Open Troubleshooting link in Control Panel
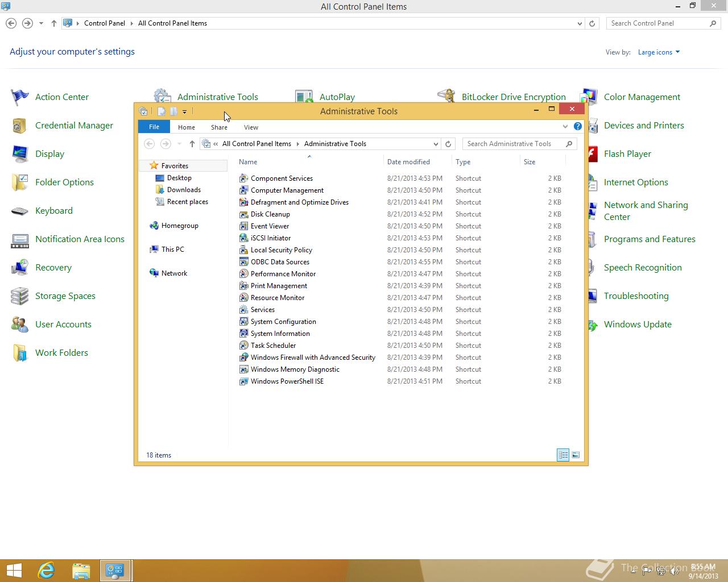 coord(636,296)
